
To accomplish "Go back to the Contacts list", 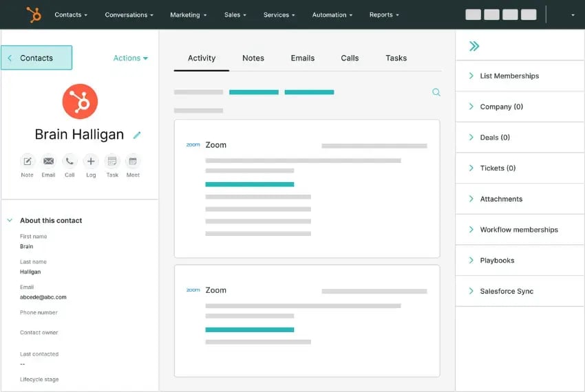I will [x=36, y=58].
